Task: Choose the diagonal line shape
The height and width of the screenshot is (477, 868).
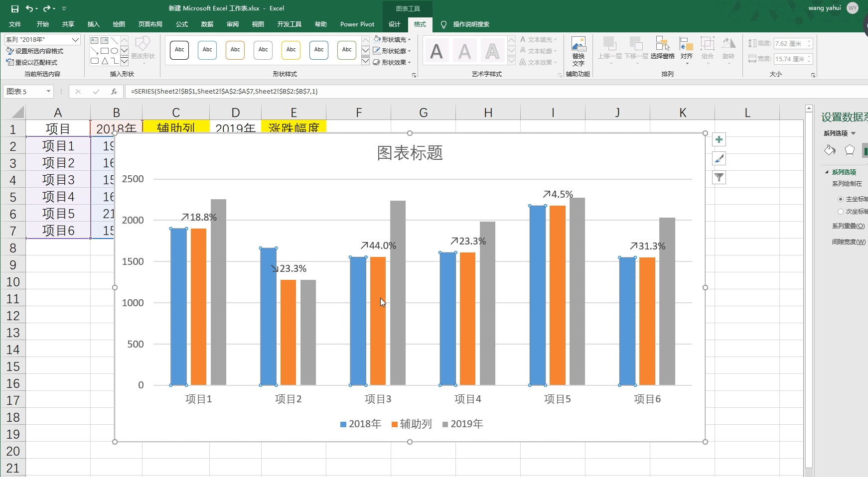Action: click(x=115, y=40)
